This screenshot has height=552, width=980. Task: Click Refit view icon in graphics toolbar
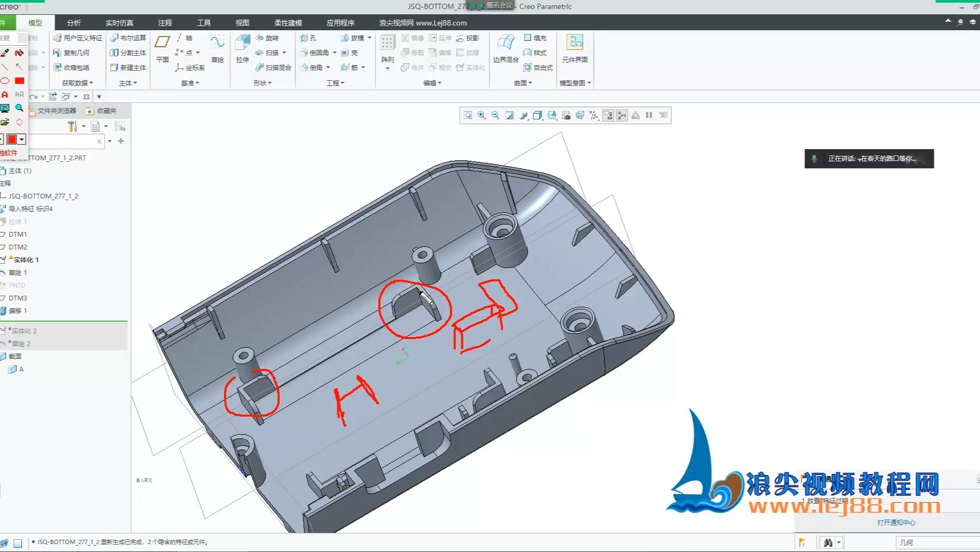pos(468,115)
